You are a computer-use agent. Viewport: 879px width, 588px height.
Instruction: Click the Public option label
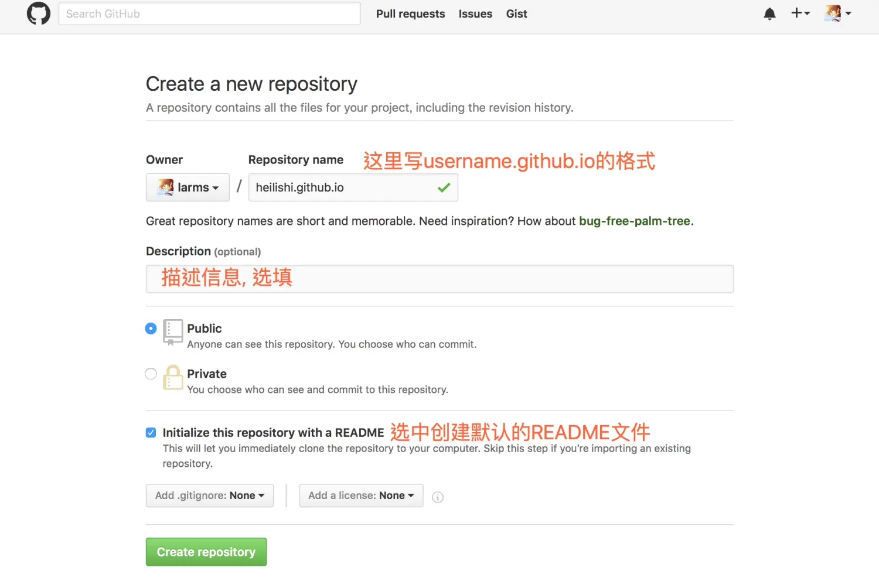pyautogui.click(x=205, y=329)
